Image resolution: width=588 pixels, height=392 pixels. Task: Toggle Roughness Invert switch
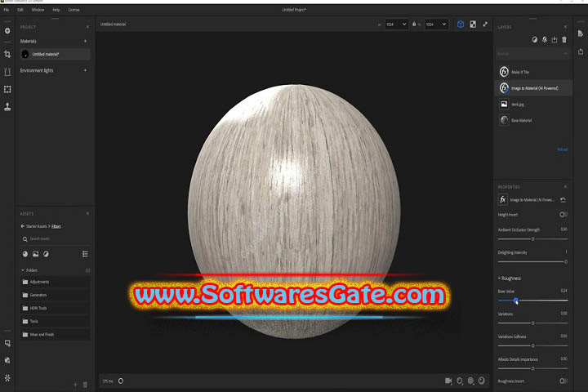[x=563, y=381]
